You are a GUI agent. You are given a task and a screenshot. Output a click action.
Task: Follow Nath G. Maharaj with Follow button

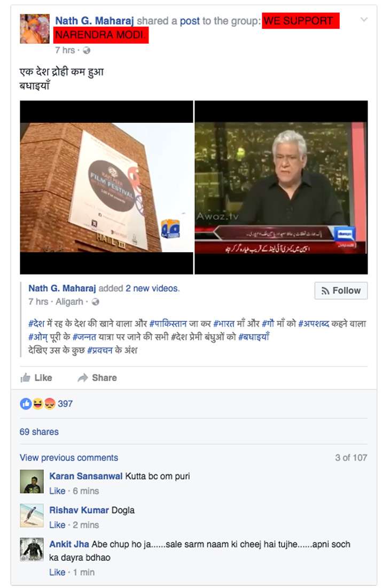[341, 291]
